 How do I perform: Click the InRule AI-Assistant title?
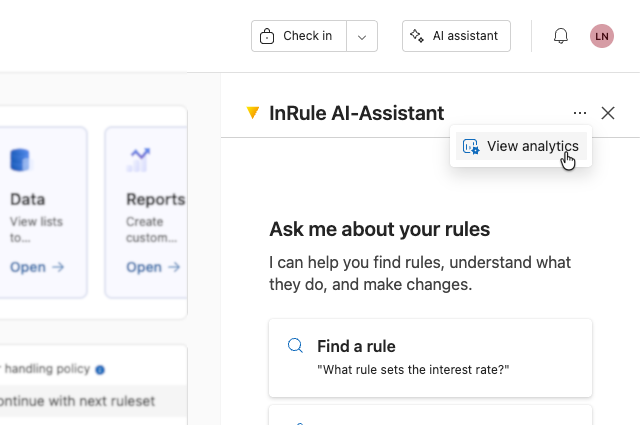(356, 113)
